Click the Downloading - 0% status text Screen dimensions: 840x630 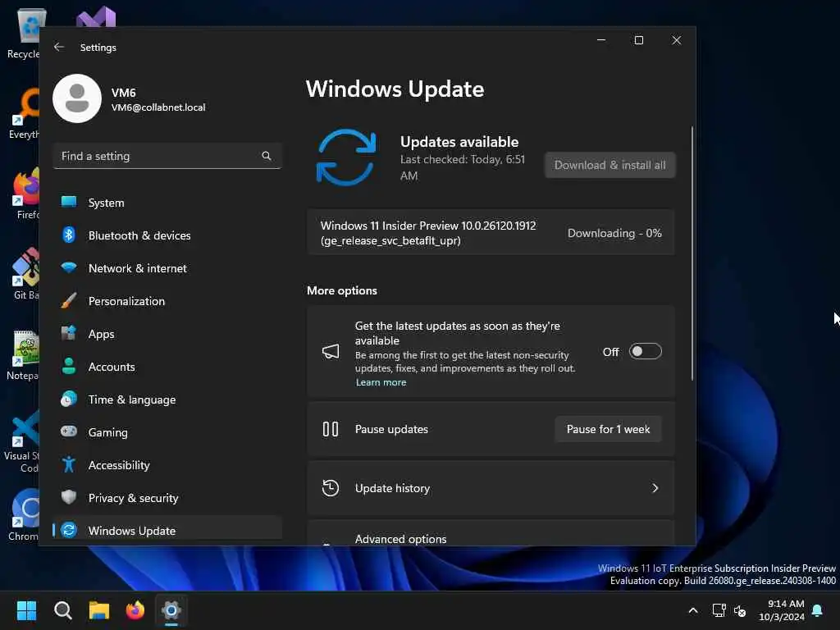coord(614,233)
